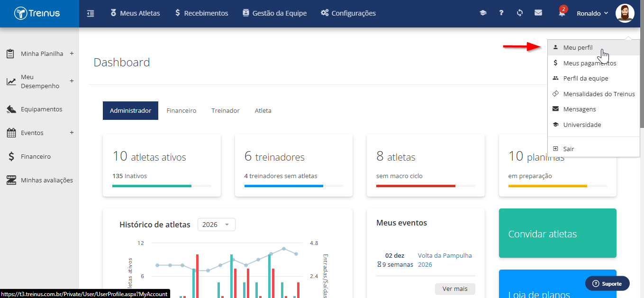This screenshot has height=298, width=644.
Task: Select Universidade from user dropdown
Action: (593, 125)
